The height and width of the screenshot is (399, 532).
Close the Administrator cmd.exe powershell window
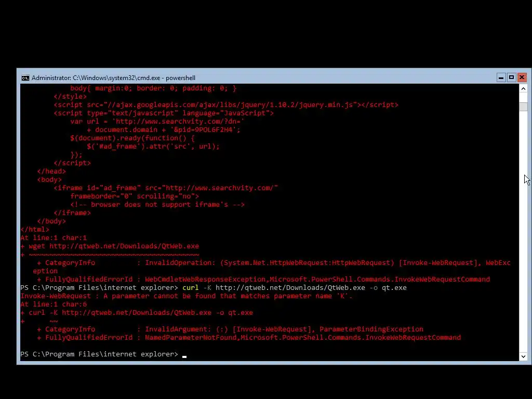click(522, 78)
